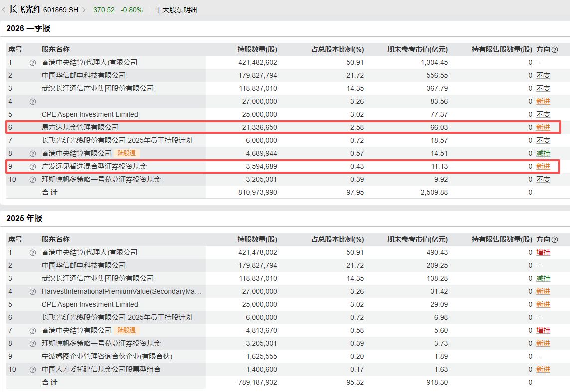Open the help icon beside 中国人寿委托建信基金股票型组合

point(32,369)
